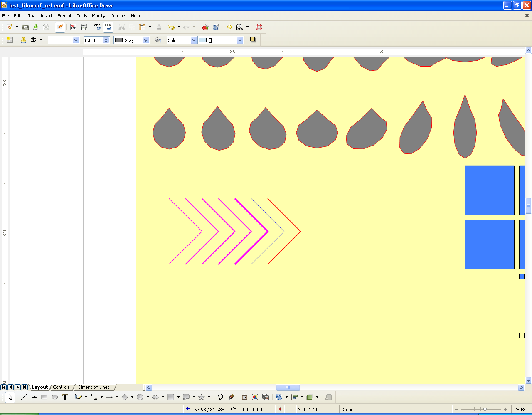Click the line width input field
Image resolution: width=532 pixels, height=415 pixels.
click(x=93, y=40)
